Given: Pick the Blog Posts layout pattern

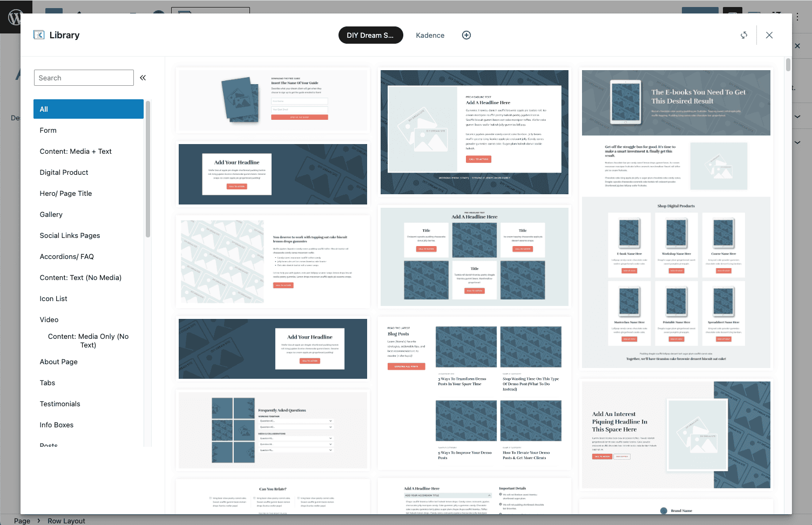Looking at the screenshot, I should point(474,393).
